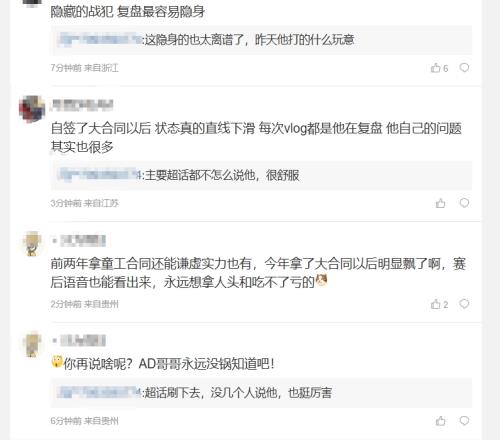The image size is (500, 440).
Task: Open reply bubble on AD哥哥 comment
Action: (x=464, y=421)
